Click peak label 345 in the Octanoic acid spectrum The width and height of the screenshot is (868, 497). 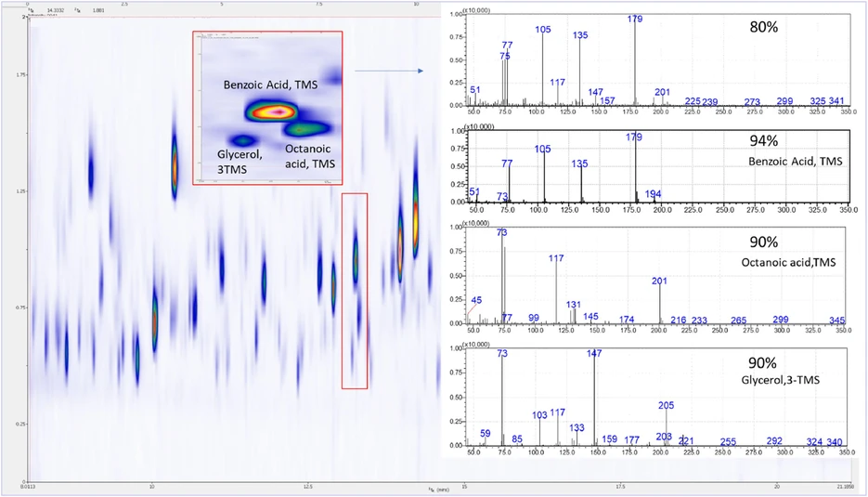point(837,320)
